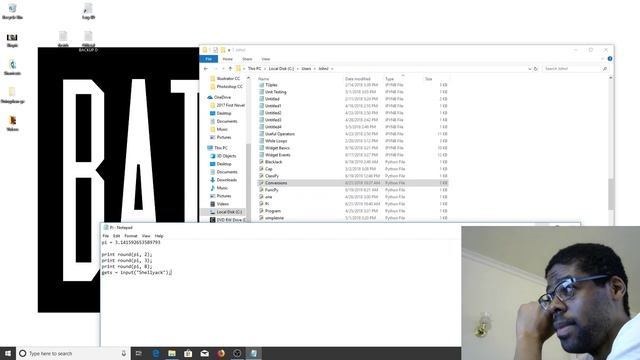Screen dimensions: 640x360
Task: Open the Recycle Bin desktop icon
Action: (12, 11)
